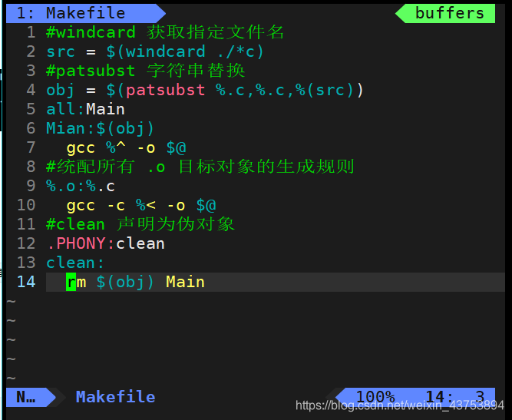Click the red '.PHONY:' keyword
512x420 pixels.
pos(81,243)
